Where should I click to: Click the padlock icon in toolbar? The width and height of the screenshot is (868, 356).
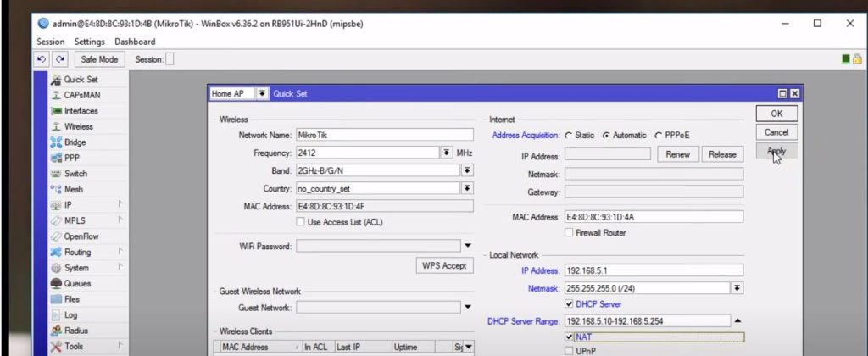click(x=858, y=58)
